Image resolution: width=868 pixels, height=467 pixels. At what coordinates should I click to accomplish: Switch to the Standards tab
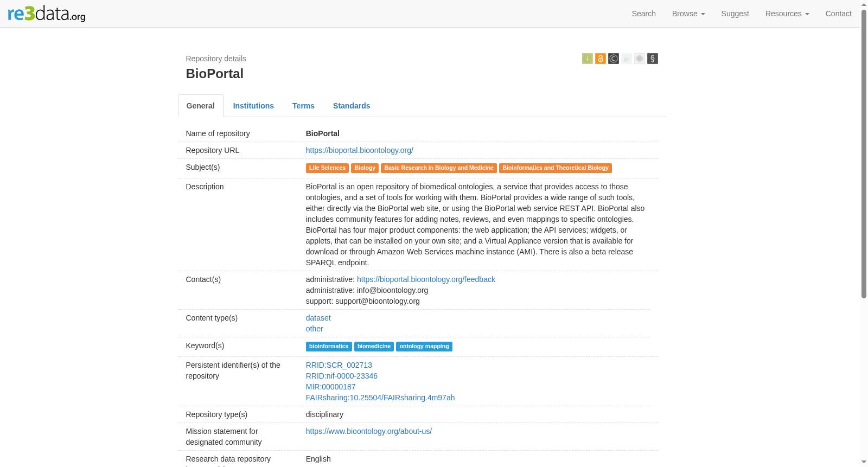coord(352,106)
